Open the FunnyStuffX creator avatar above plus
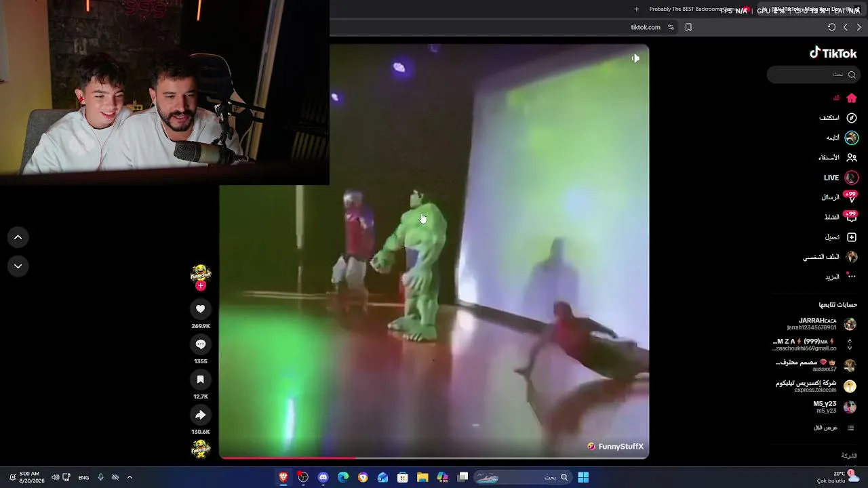 point(201,273)
